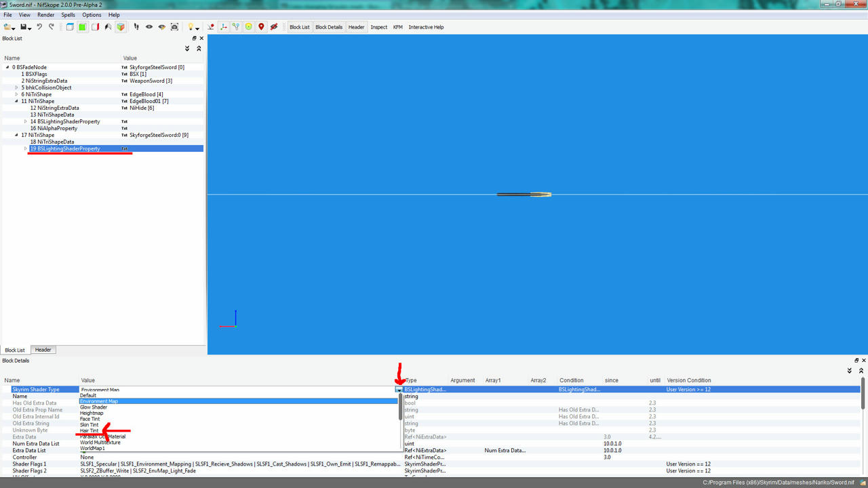
Task: Click the shader dropdown list scrollbar
Action: click(401, 407)
